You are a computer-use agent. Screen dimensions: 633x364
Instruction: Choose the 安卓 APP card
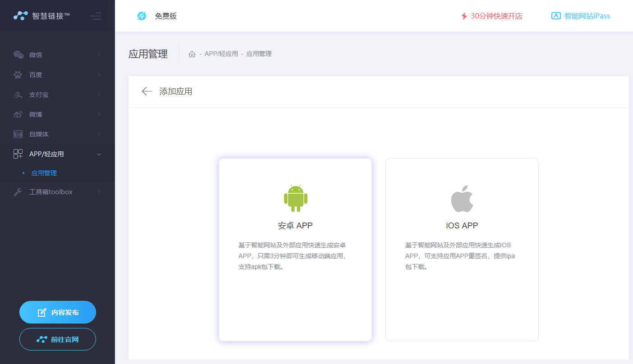tap(295, 250)
